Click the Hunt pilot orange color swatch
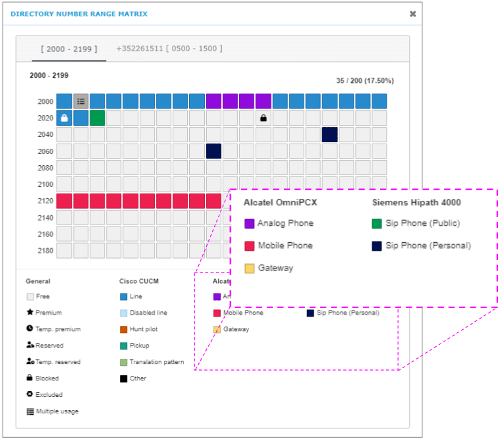The height and width of the screenshot is (443, 504). point(123,329)
